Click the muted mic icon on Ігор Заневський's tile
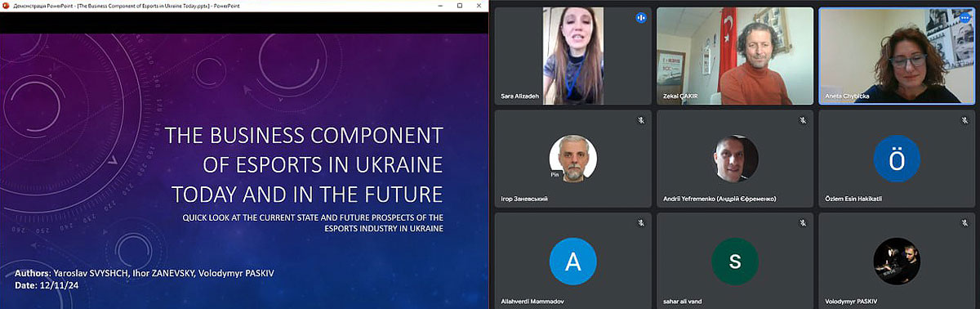 642,120
